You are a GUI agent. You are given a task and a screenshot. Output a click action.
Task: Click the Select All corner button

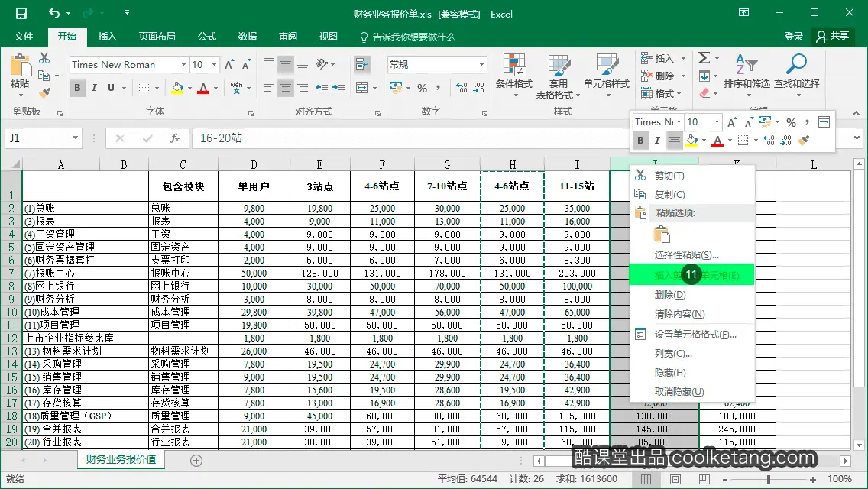11,164
